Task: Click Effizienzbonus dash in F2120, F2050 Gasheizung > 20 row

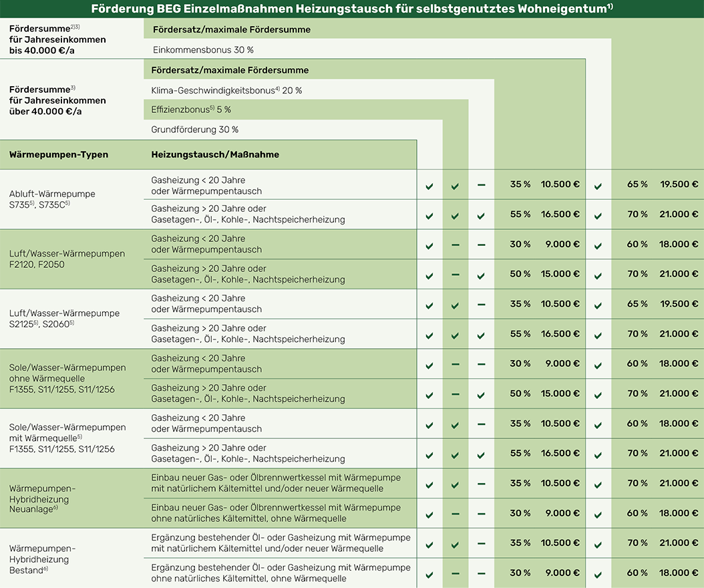Action: 456,275
